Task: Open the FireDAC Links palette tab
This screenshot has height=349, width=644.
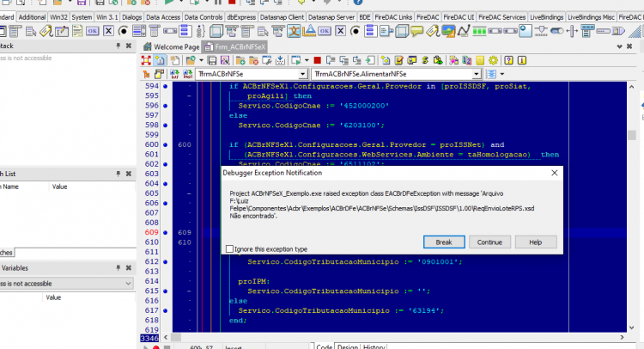Action: tap(393, 17)
